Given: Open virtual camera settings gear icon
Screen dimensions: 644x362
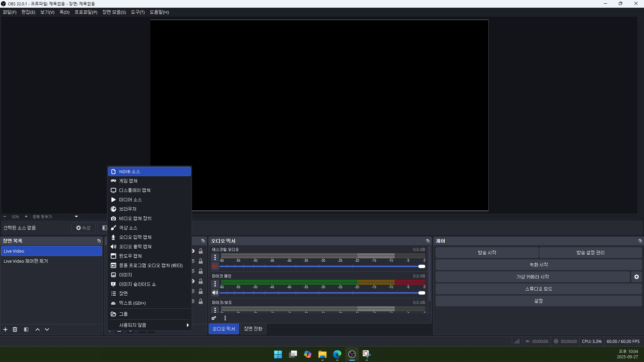Looking at the screenshot, I should 636,277.
